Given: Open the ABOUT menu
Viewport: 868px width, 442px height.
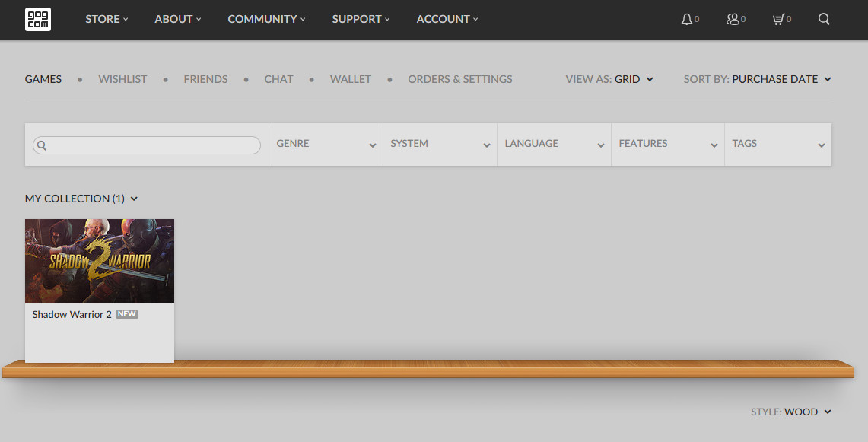Looking at the screenshot, I should coord(177,19).
